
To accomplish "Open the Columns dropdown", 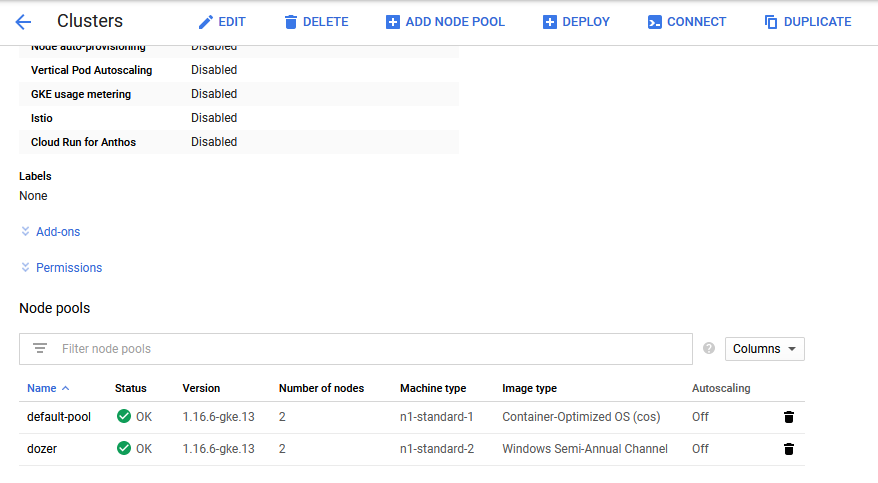I will [764, 349].
